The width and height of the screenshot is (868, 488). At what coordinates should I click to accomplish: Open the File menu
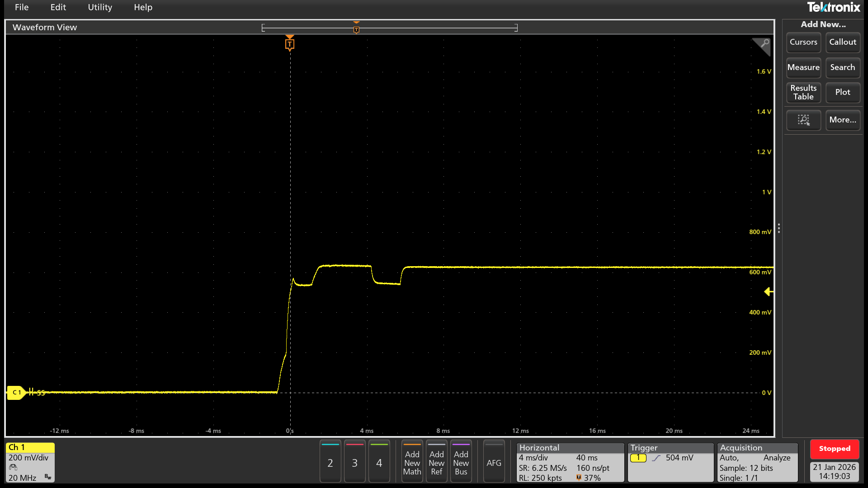tap(21, 7)
